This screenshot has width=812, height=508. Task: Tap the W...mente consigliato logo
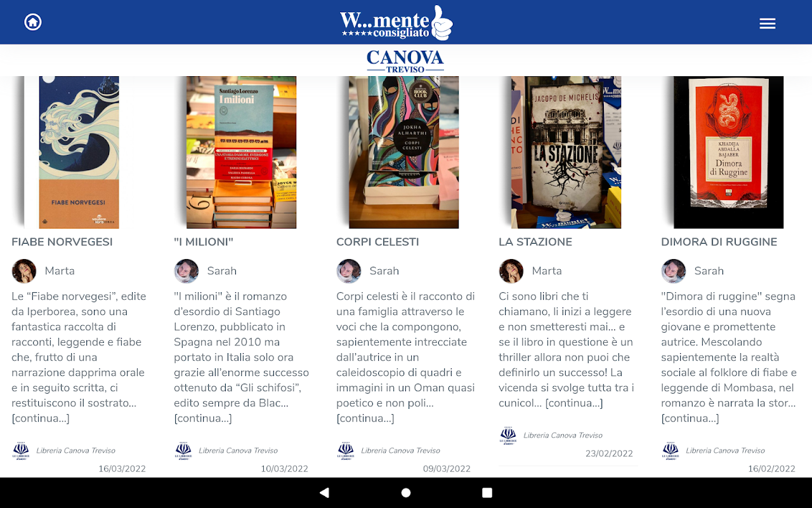pos(396,23)
